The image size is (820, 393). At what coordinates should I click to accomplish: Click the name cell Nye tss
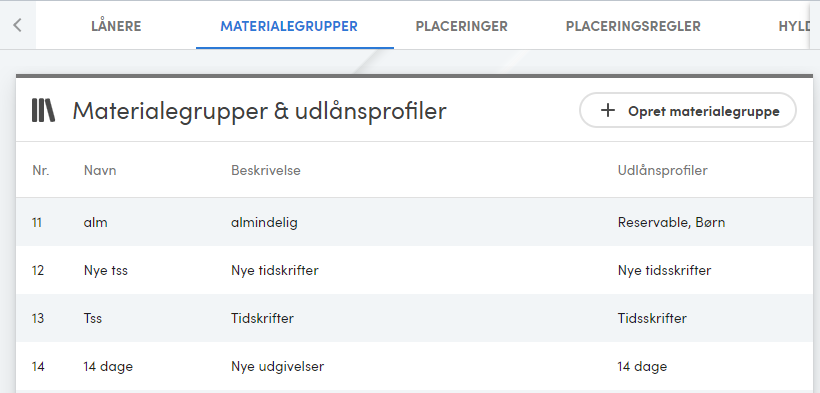click(x=106, y=271)
